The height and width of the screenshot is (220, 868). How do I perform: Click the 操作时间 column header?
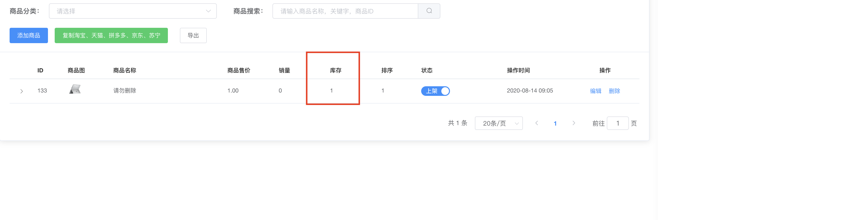point(519,70)
